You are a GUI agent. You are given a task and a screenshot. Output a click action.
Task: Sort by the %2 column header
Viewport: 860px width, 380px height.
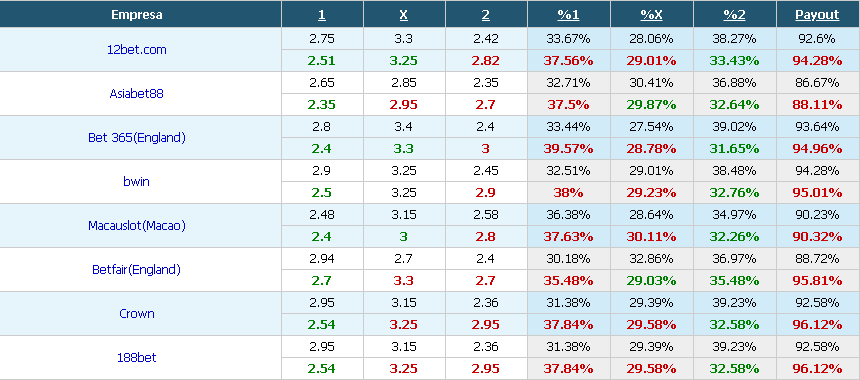click(734, 15)
